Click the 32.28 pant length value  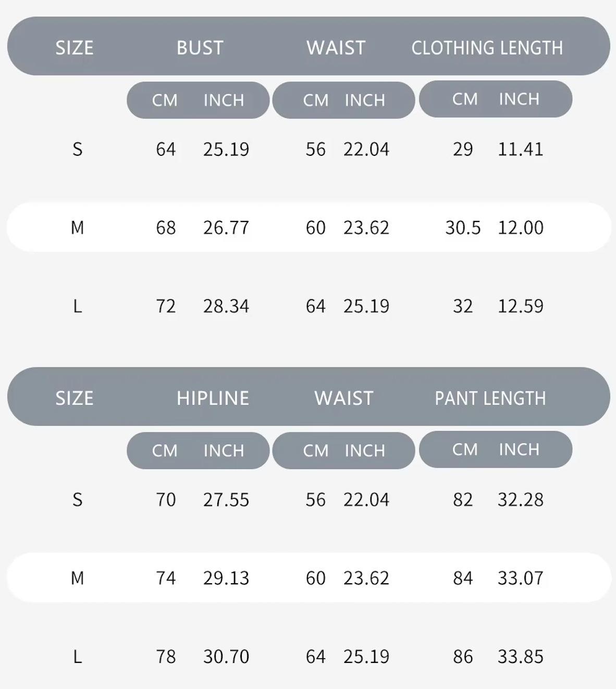(520, 500)
